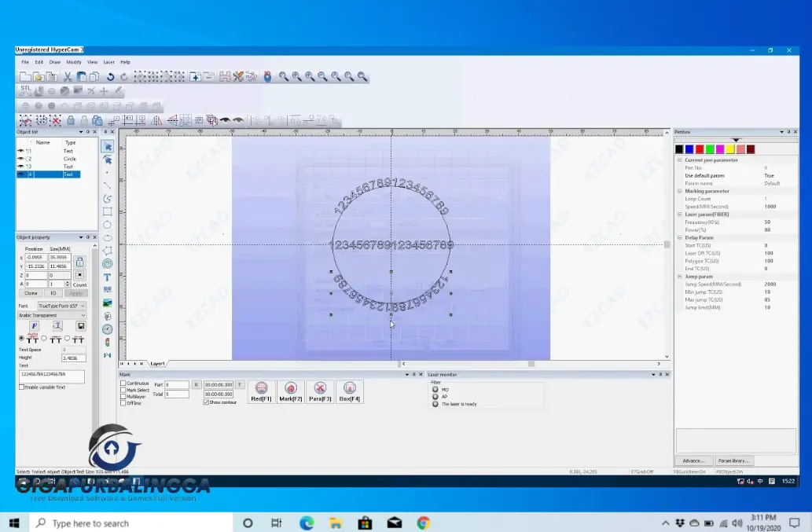The image size is (812, 532).
Task: Click the lock aspect ratio icon
Action: tap(79, 262)
